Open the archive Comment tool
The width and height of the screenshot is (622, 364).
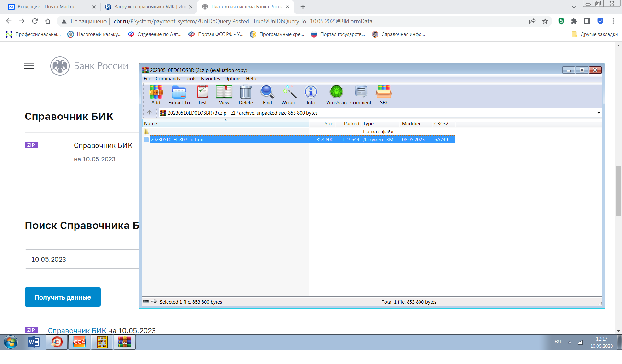[361, 95]
